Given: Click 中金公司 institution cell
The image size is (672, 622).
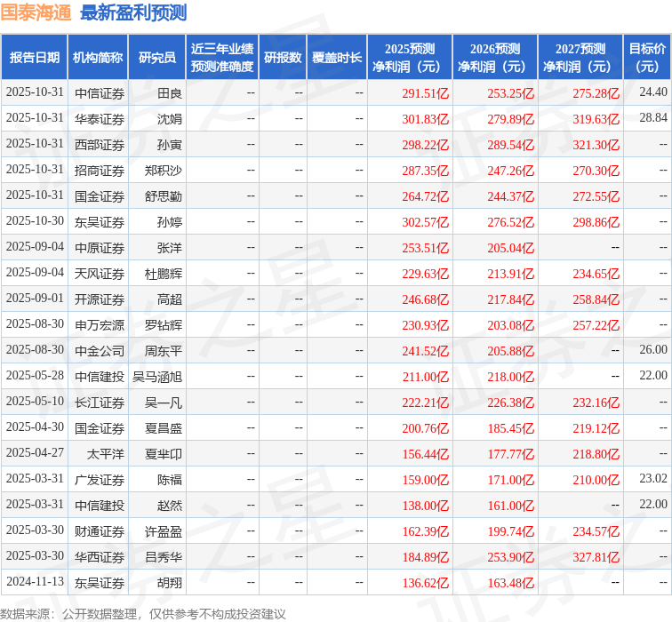Looking at the screenshot, I should (x=100, y=351).
